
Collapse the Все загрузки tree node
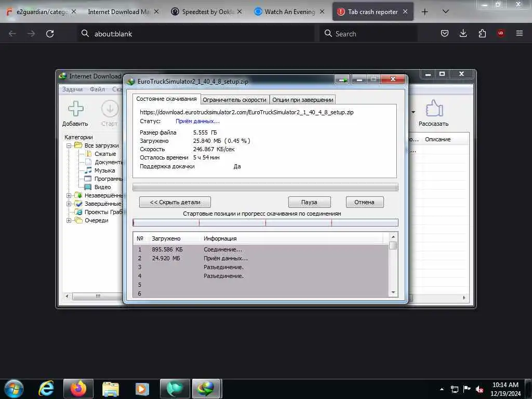69,145
